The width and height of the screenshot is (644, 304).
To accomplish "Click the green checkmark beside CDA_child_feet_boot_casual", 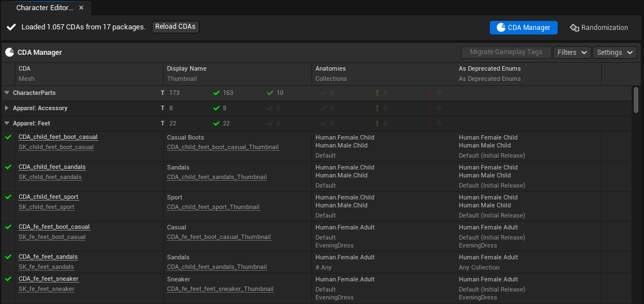I will tap(8, 137).
